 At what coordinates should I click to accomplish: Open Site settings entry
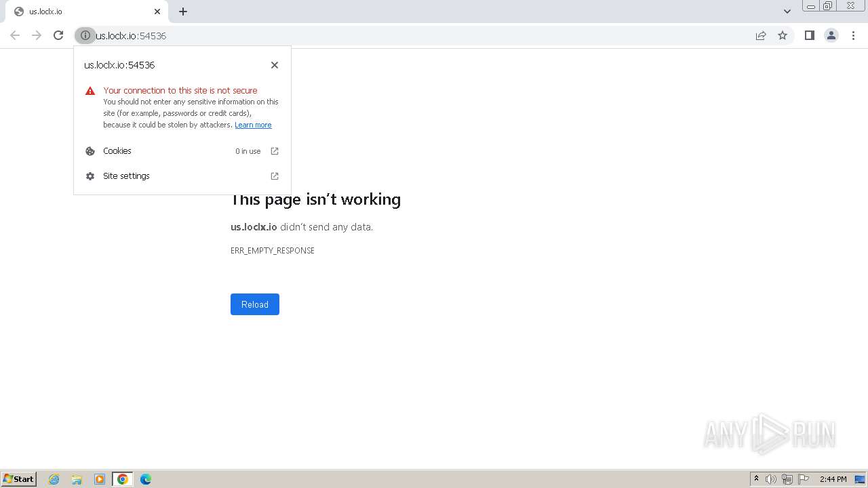(x=182, y=176)
